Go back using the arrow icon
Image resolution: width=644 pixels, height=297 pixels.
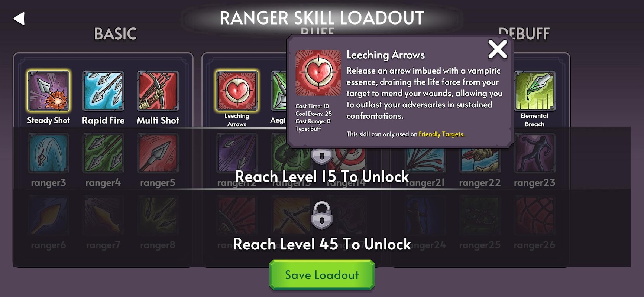click(19, 19)
